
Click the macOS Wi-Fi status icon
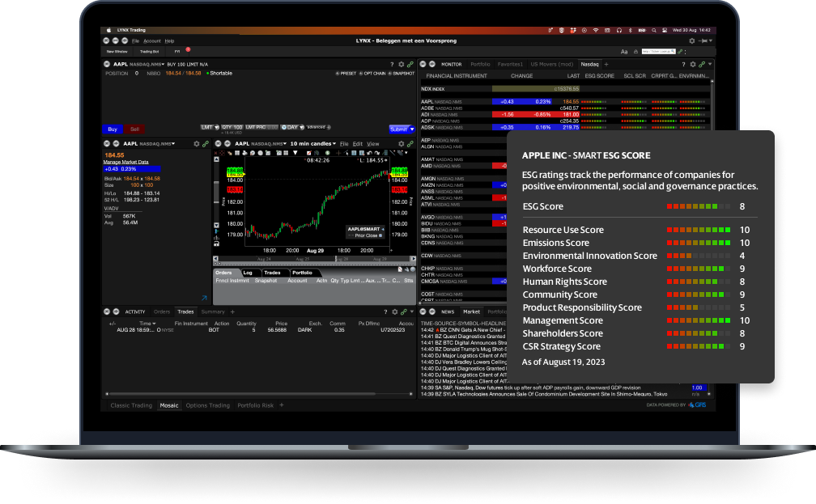coord(596,30)
